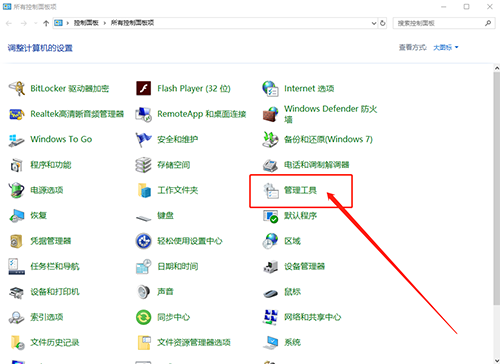Viewport: 500px width, 364px height.
Task: Expand the 查看方式 大图标 dropdown
Action: click(446, 47)
